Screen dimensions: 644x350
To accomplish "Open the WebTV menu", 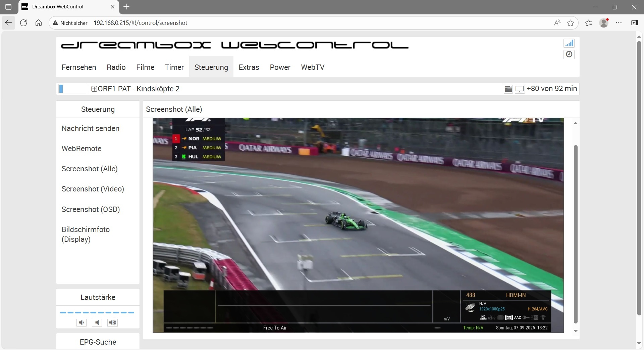I will (x=313, y=67).
